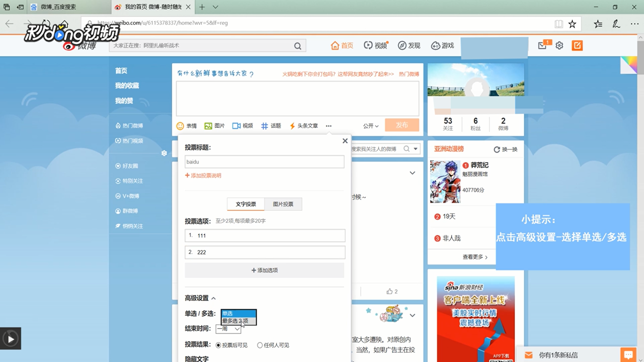This screenshot has width=644, height=362.
Task: Collapse the 高级设置 section
Action: pyautogui.click(x=200, y=298)
